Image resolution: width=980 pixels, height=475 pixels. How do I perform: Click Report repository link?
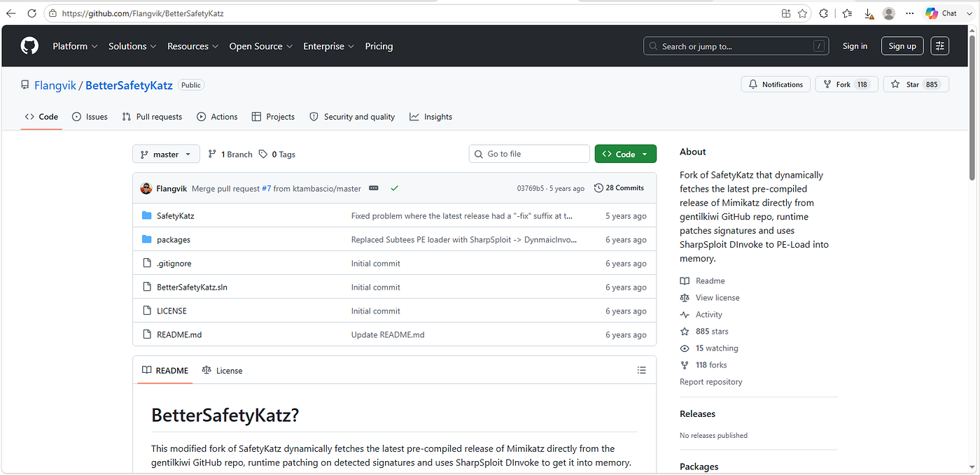710,381
